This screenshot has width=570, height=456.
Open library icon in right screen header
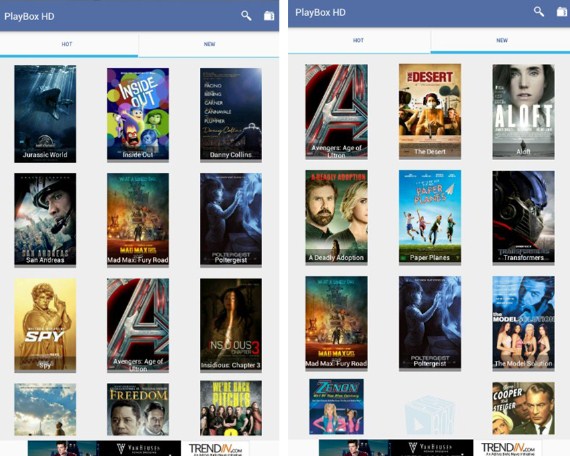[562, 12]
